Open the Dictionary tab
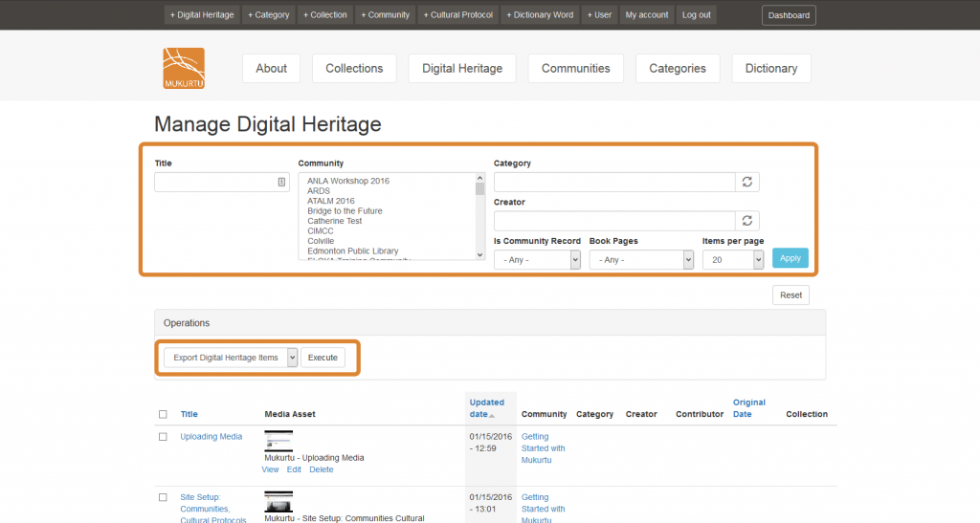 pos(771,69)
